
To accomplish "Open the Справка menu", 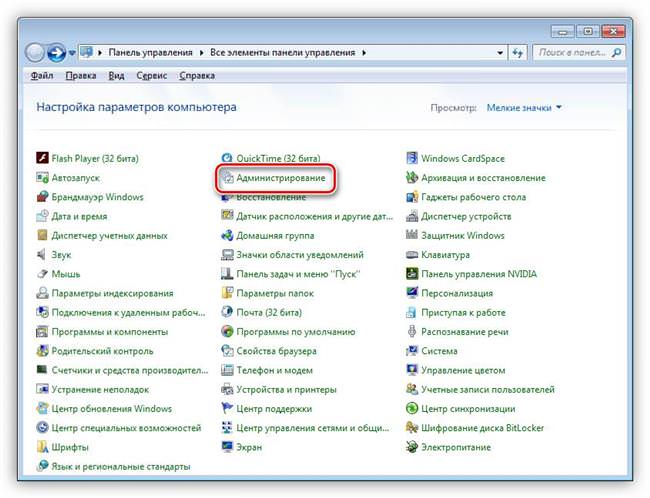I will pos(197,75).
